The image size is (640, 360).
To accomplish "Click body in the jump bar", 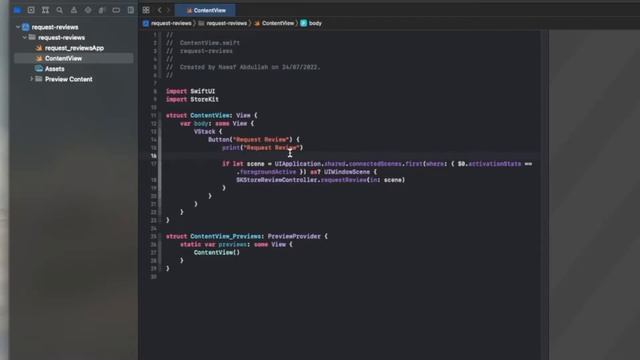I will pos(311,23).
